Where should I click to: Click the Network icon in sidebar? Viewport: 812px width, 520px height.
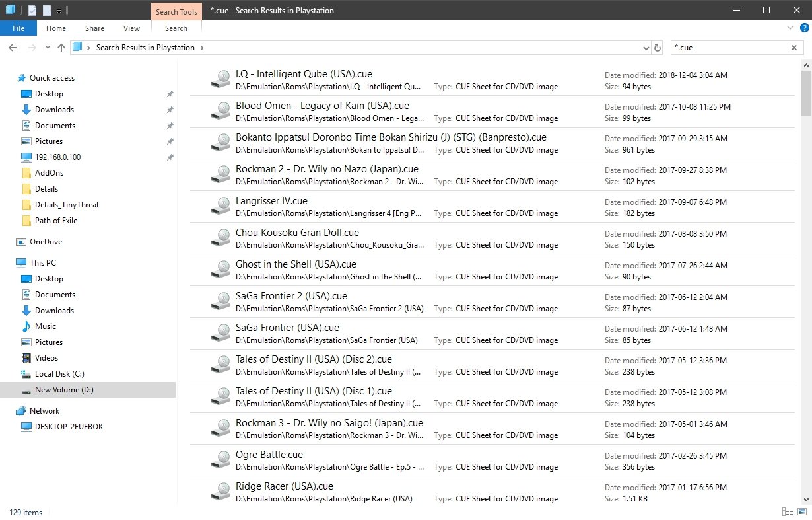coord(21,411)
